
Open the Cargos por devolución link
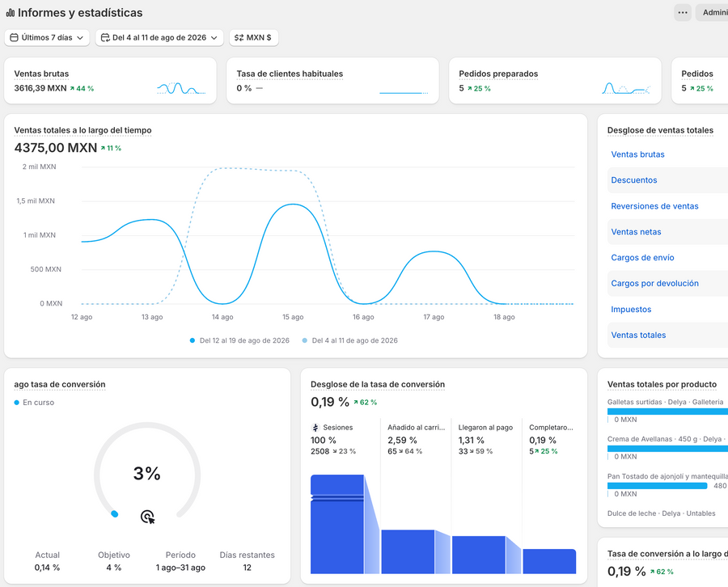point(654,284)
